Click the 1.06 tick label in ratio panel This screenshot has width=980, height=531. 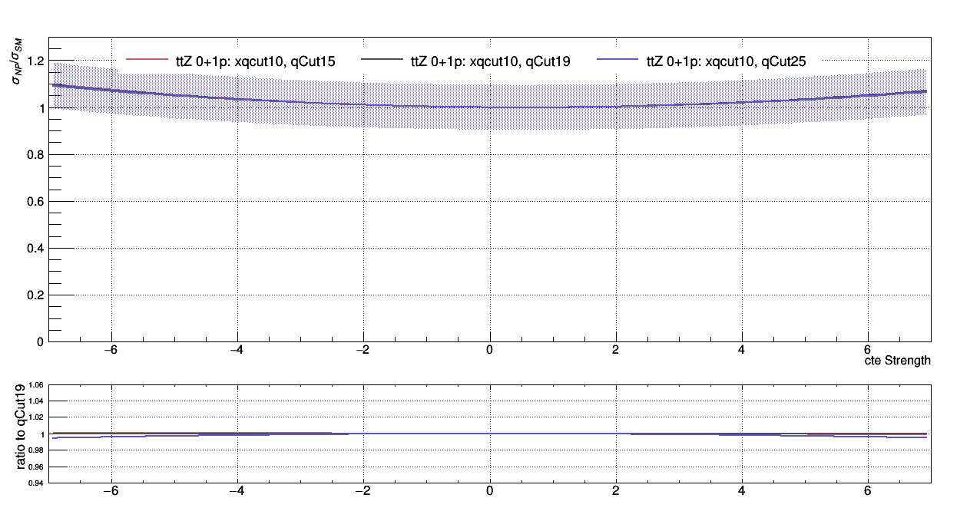coord(36,386)
